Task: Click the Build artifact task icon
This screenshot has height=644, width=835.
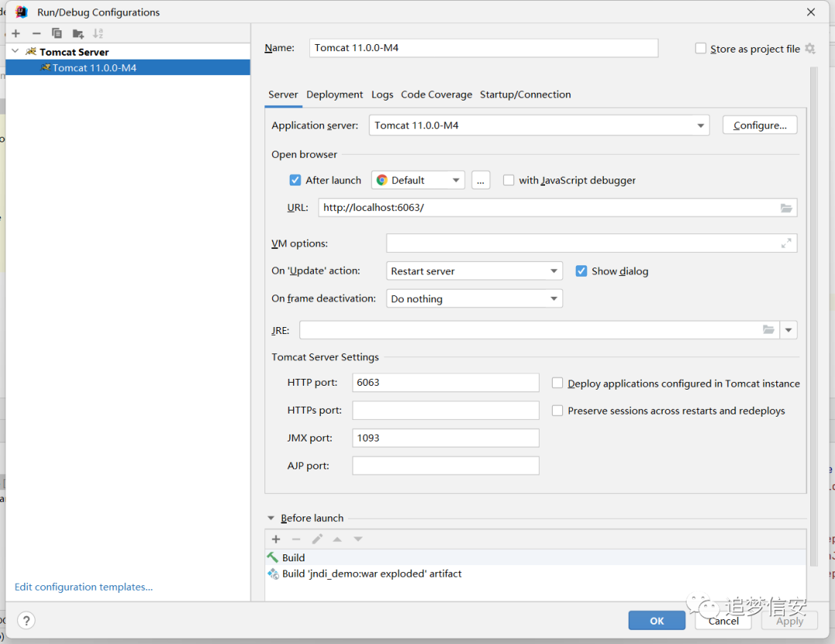Action: click(273, 574)
